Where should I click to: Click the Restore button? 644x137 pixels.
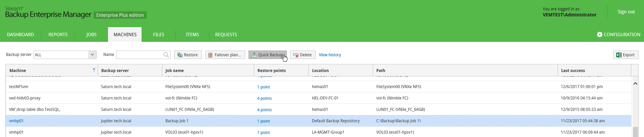coord(188,55)
